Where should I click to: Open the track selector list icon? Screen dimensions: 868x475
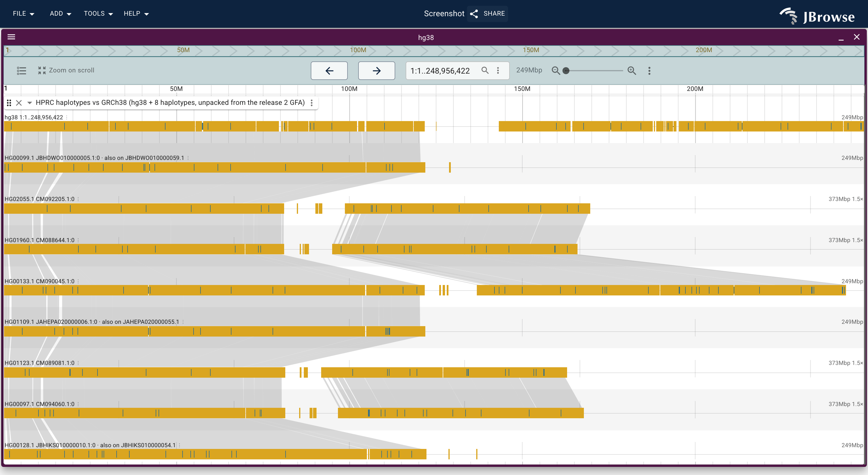point(22,70)
